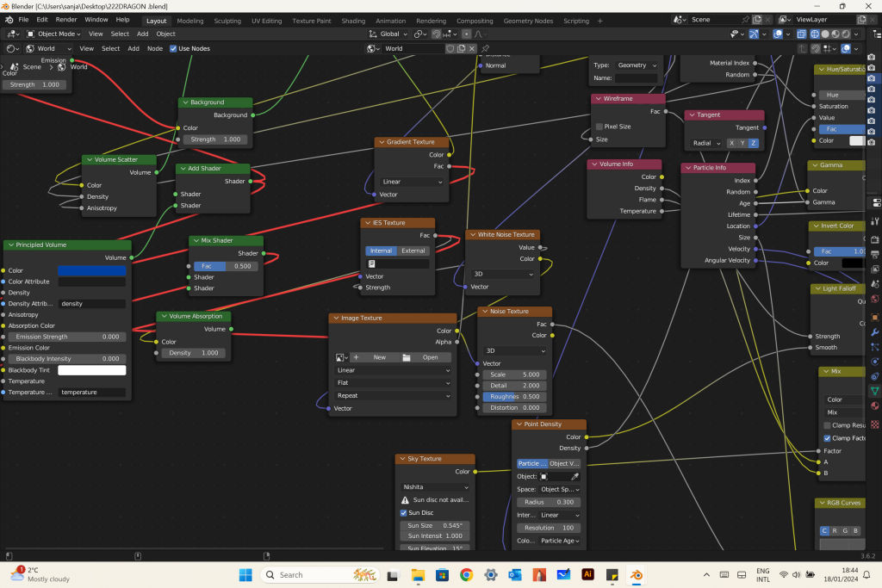Open the Modifiers properties tab (wrench)

click(x=875, y=332)
